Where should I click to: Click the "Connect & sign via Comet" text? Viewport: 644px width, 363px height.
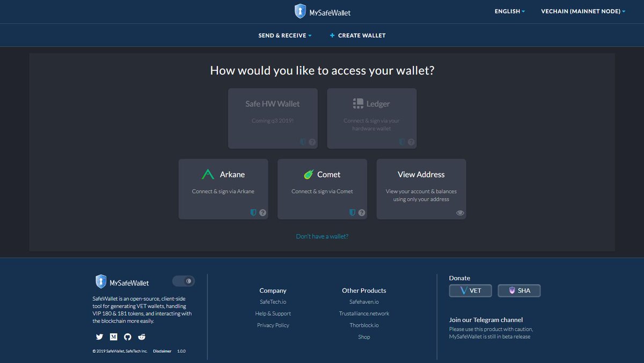point(323,191)
